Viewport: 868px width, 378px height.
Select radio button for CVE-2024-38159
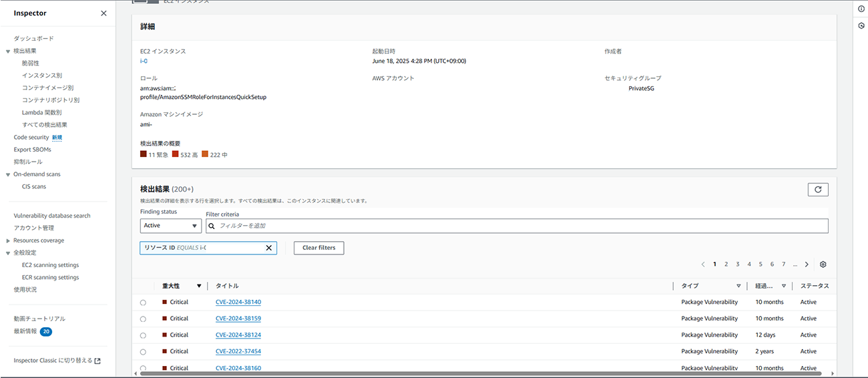tap(143, 319)
